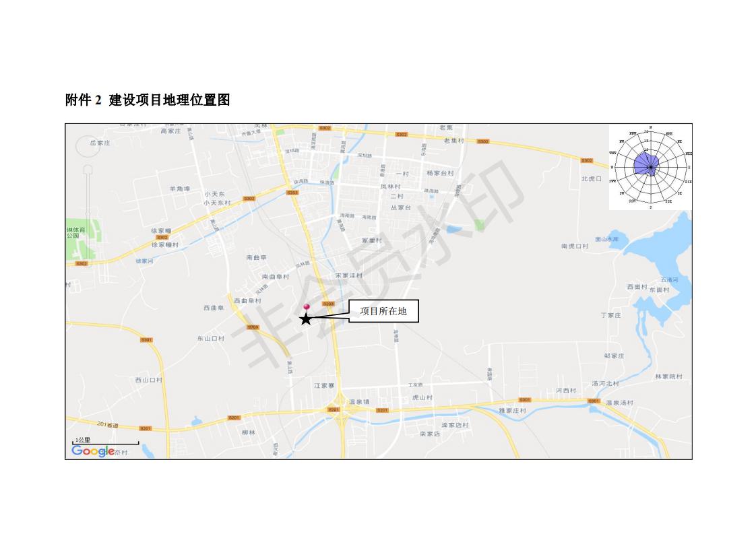Screen dimensions: 756x534
Task: Select the 温泉镇 town label
Action: pos(359,401)
